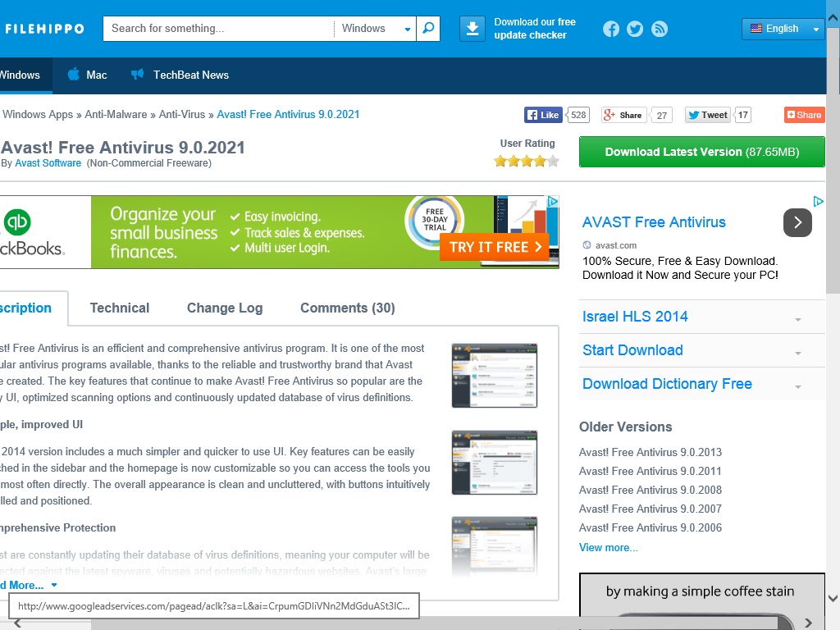Click the Google+ Share button

[x=623, y=115]
